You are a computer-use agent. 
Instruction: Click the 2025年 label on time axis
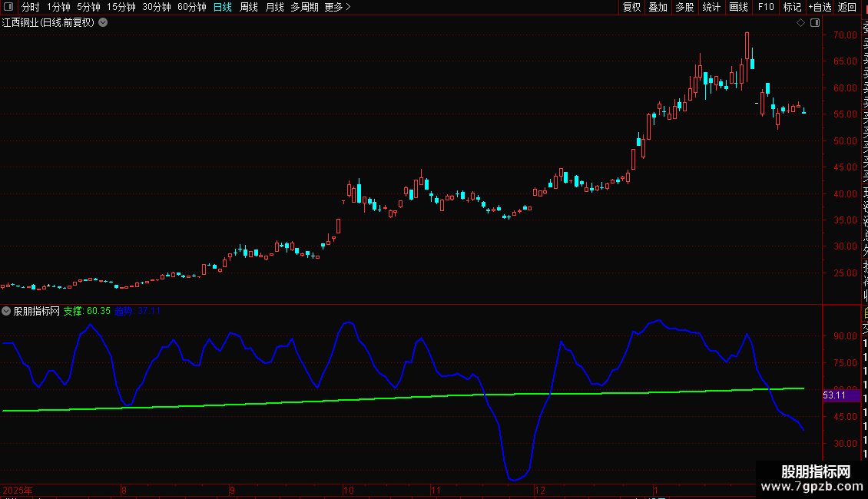point(18,490)
